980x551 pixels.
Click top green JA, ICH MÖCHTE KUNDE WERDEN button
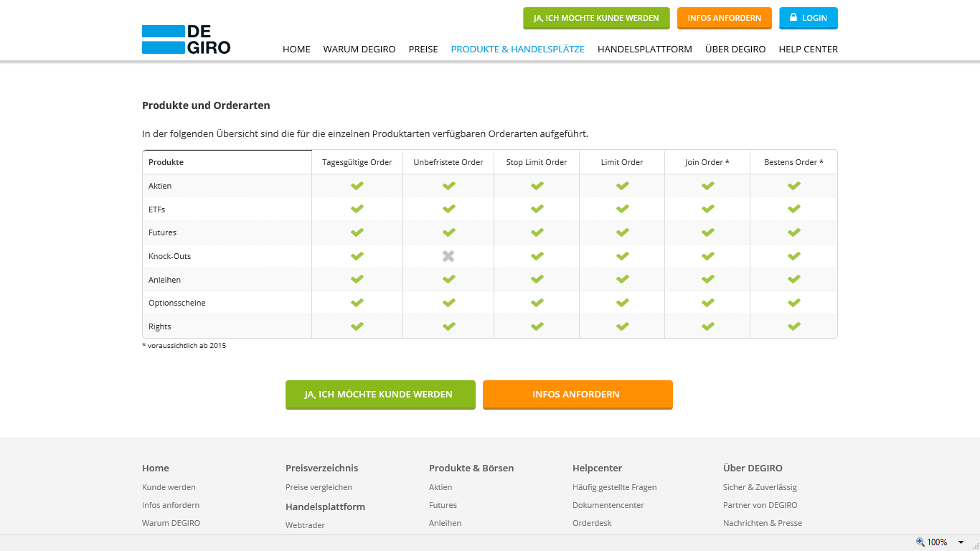coord(596,18)
